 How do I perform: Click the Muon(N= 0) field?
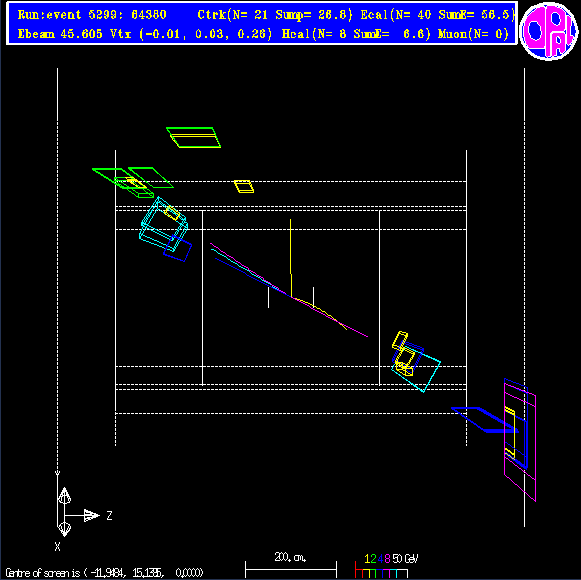coord(473,34)
